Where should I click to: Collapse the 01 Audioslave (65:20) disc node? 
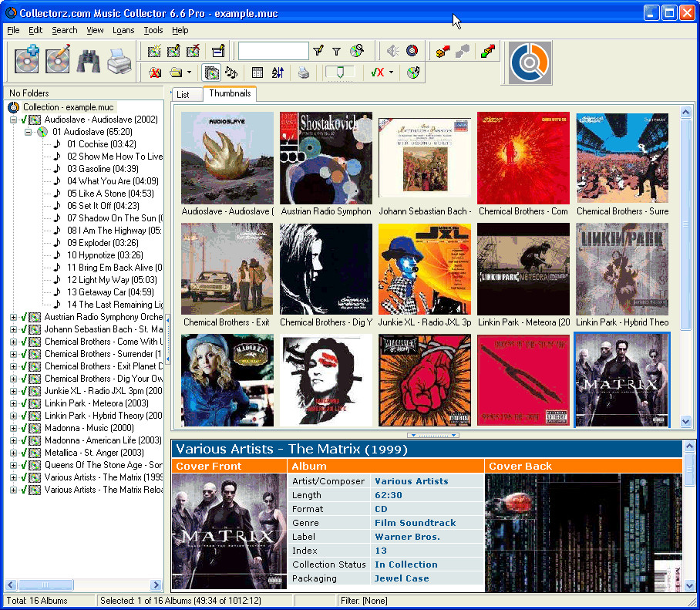click(28, 132)
